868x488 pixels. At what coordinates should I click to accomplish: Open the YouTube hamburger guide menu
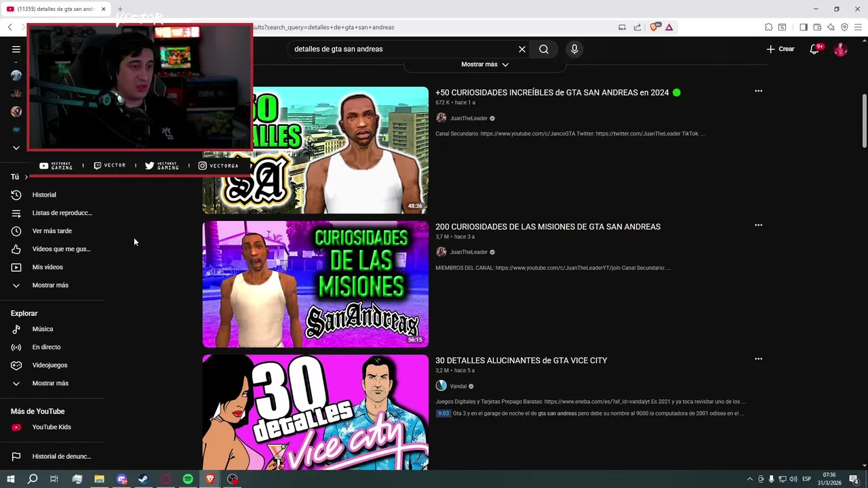[16, 49]
